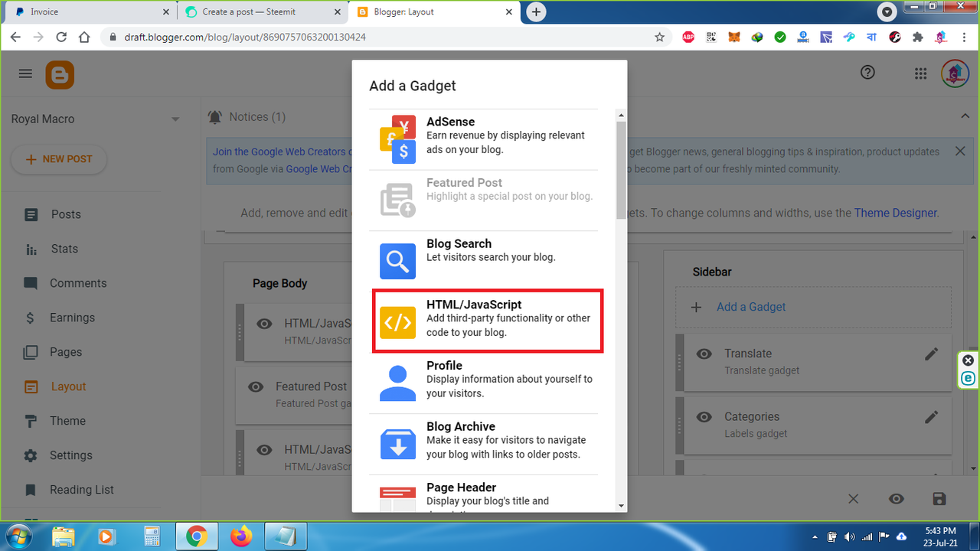Edit the Translate gadget pencil

pyautogui.click(x=931, y=354)
